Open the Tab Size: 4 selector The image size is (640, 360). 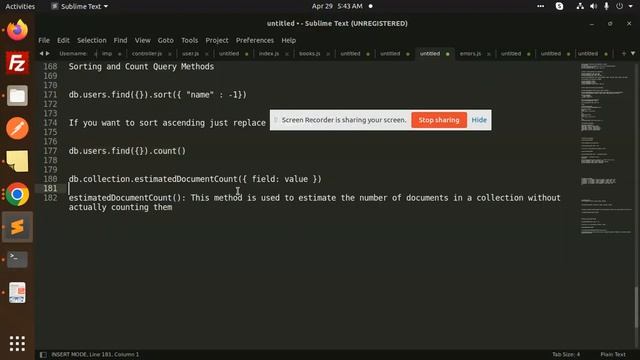pos(566,354)
